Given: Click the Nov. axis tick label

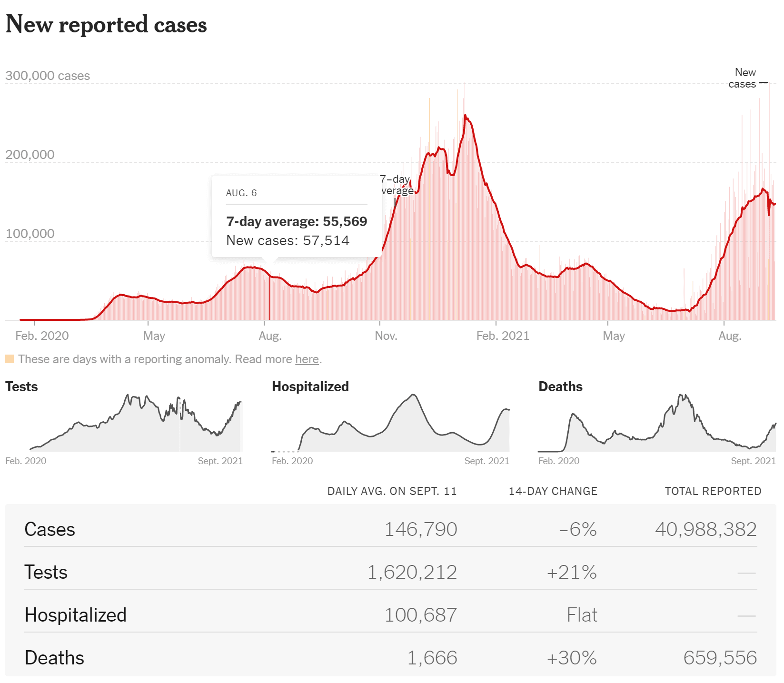Looking at the screenshot, I should pos(386,336).
